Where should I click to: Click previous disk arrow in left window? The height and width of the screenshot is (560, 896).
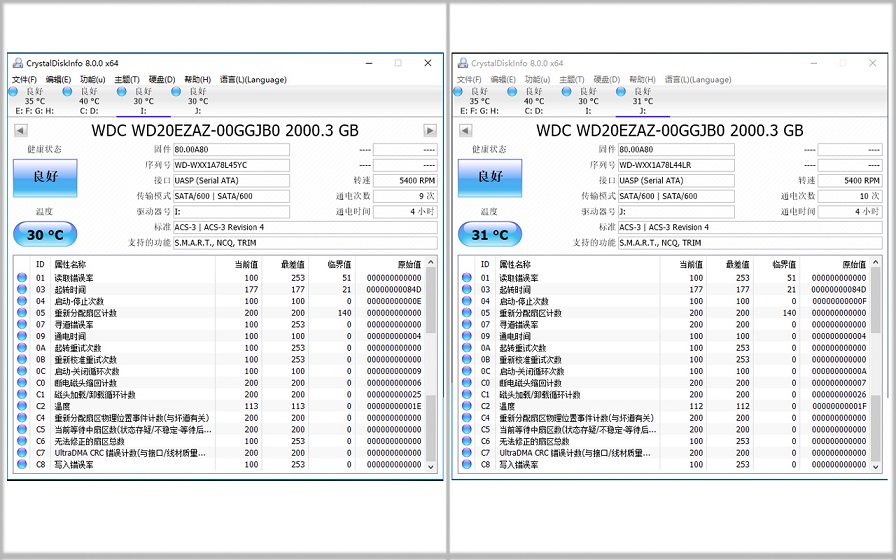(21, 130)
